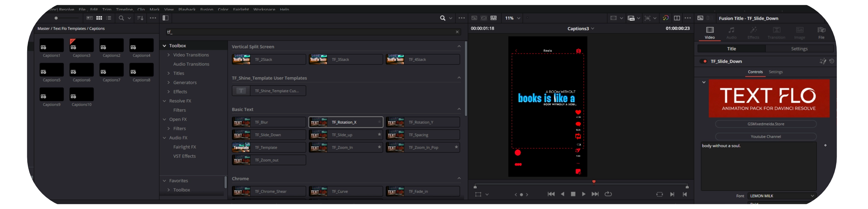Select Audio Transitions in Toolbox
The image size is (868, 209).
(191, 64)
